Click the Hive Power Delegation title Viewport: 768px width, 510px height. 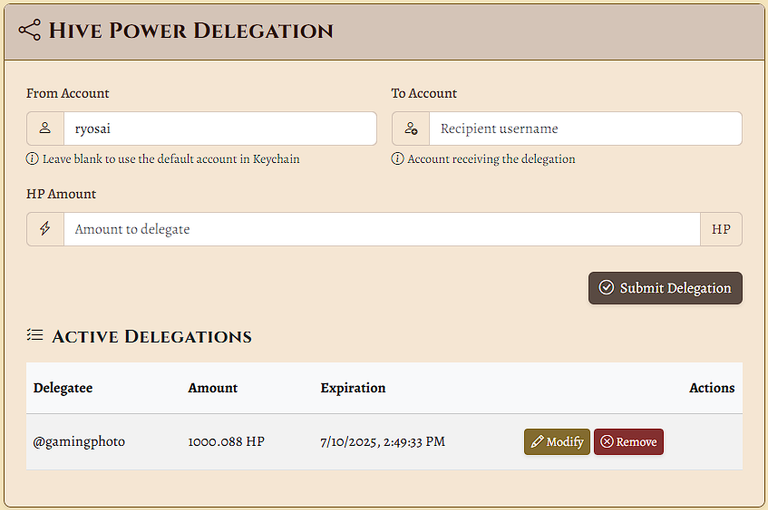191,30
